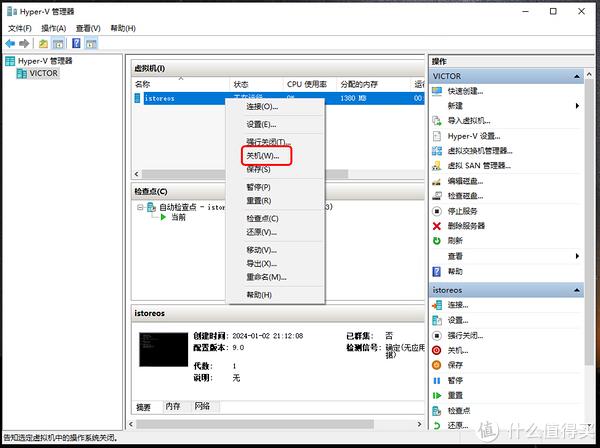Click the Forward arrow in the toolbar
The image size is (600, 448).
pos(24,44)
